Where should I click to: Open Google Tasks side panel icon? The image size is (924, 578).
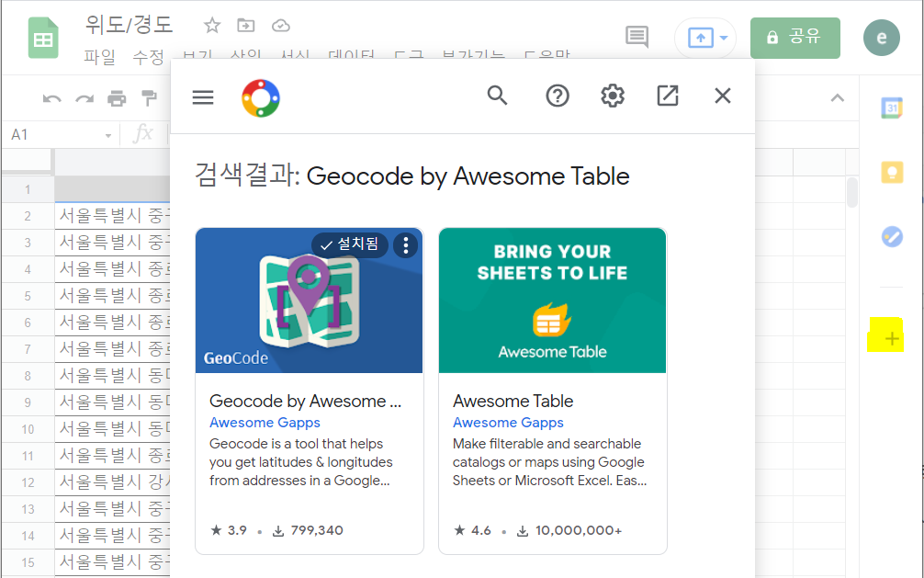(x=892, y=236)
